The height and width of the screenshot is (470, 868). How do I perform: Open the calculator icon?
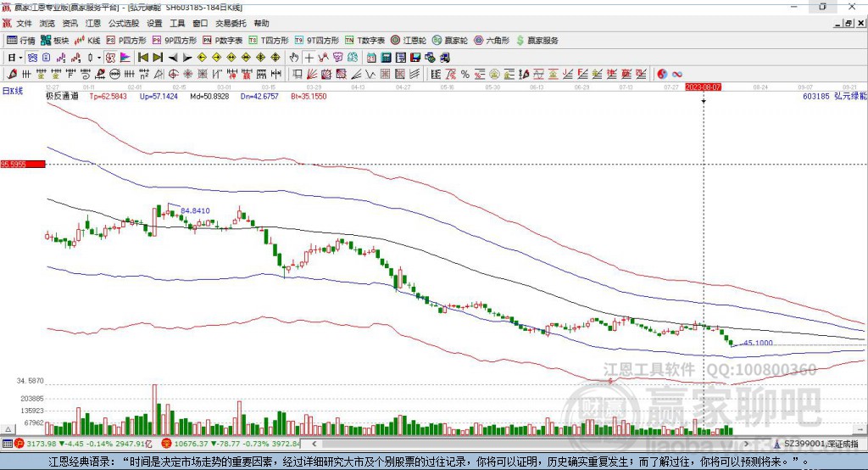point(386,58)
